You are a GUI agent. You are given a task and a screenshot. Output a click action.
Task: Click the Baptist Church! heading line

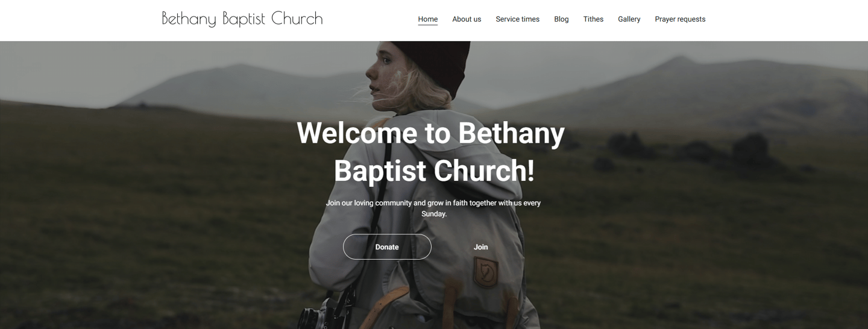tap(434, 171)
